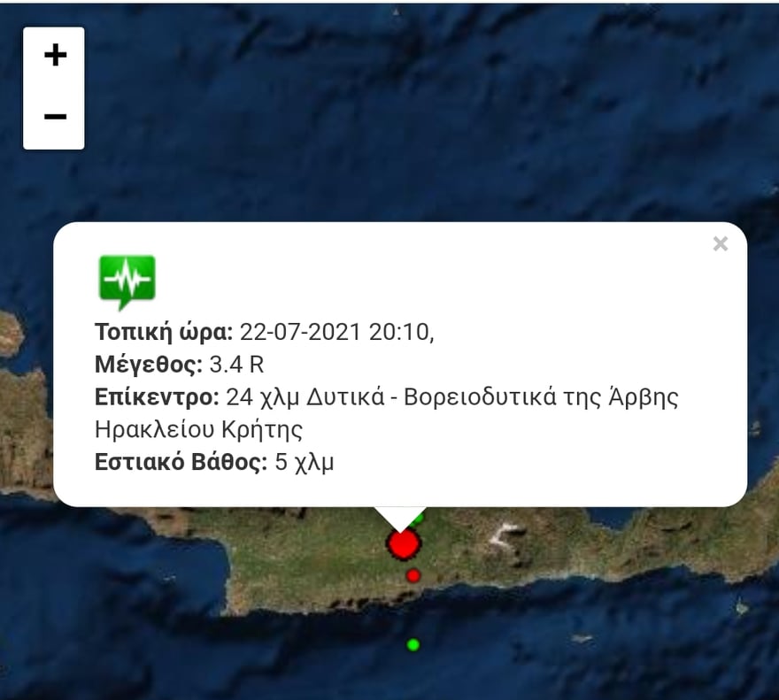Click the Εστιακό Βάθος 5 χλμ line
The height and width of the screenshot is (700, 779).
[214, 462]
